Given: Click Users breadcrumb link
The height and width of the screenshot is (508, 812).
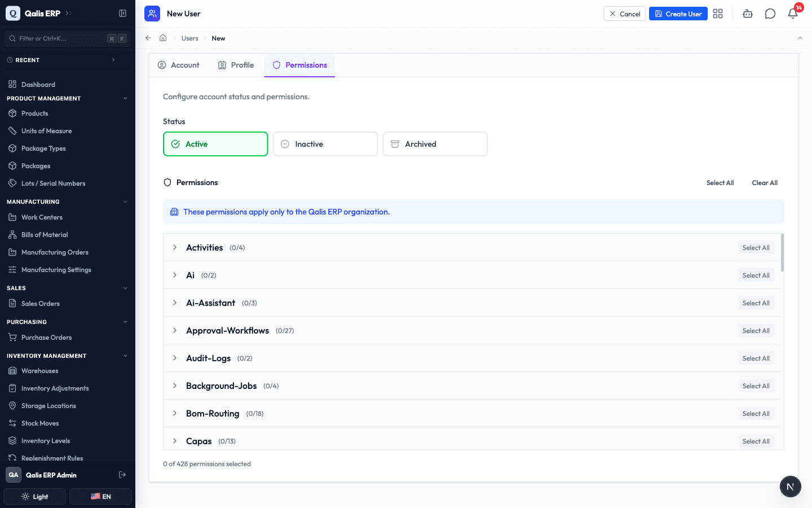Looking at the screenshot, I should tap(190, 38).
